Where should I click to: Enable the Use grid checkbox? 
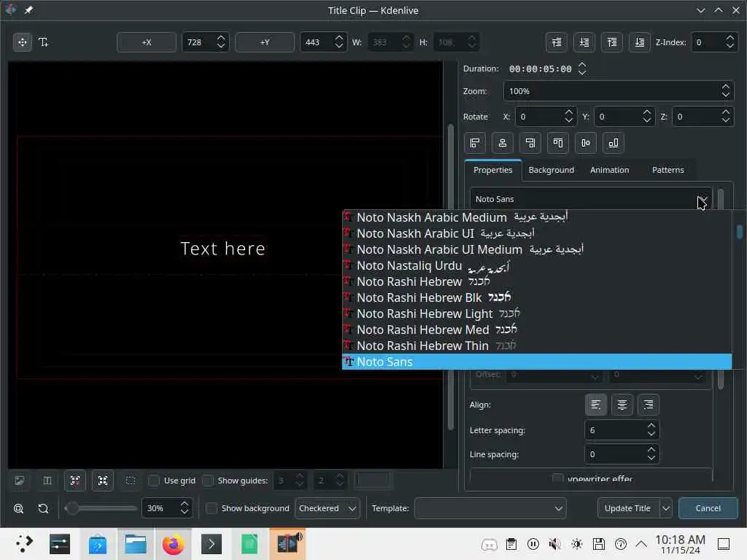pos(154,481)
